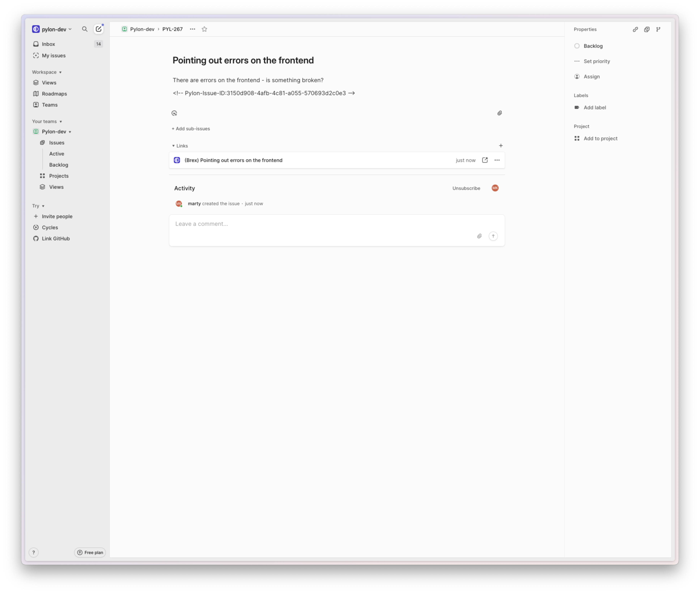The width and height of the screenshot is (700, 593).
Task: Change the Backlog status icon
Action: pos(577,46)
